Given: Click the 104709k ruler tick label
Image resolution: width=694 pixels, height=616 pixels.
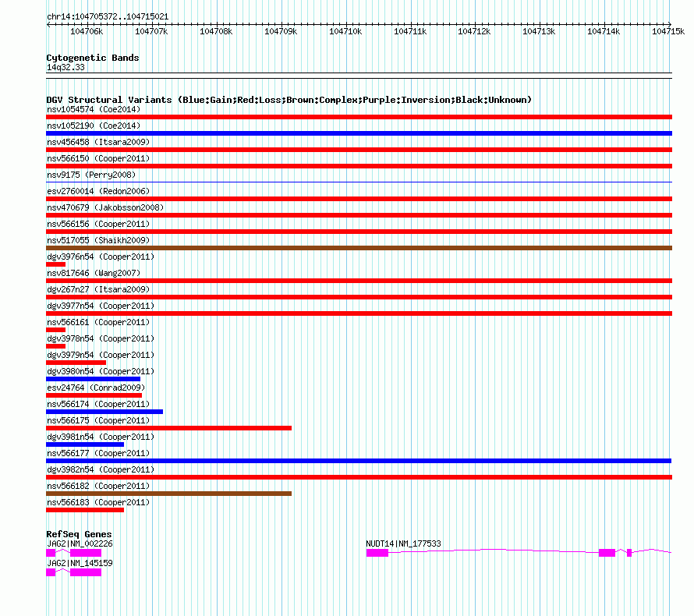Looking at the screenshot, I should [281, 31].
